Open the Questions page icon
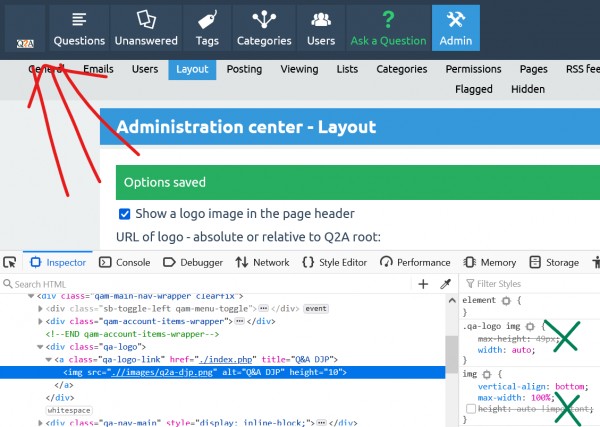 79,19
